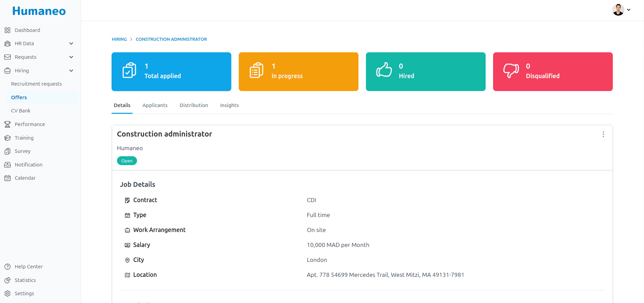
Task: Click the Humaneo company name under title
Action: pos(130,148)
